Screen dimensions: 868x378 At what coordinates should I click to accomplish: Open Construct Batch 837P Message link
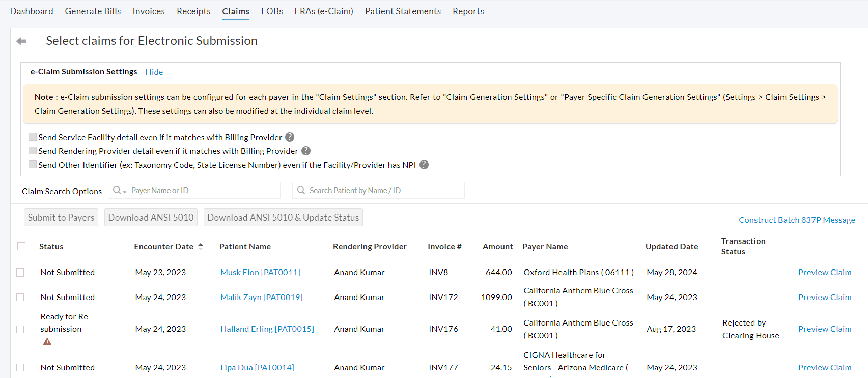[797, 220]
